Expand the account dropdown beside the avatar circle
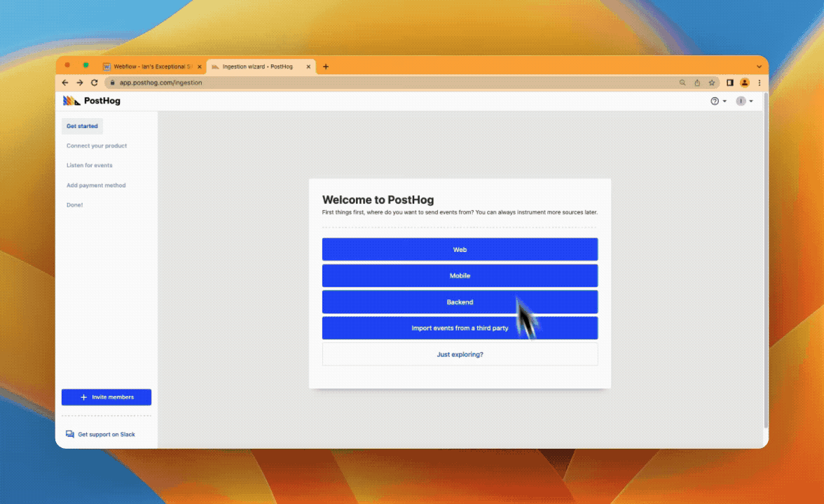824x504 pixels. point(750,101)
